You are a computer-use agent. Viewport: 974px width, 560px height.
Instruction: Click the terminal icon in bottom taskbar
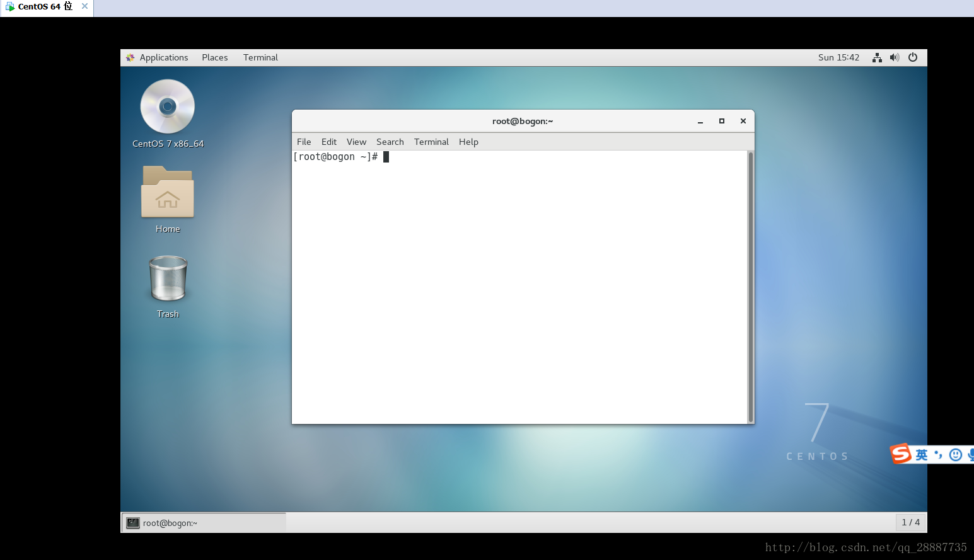click(133, 523)
